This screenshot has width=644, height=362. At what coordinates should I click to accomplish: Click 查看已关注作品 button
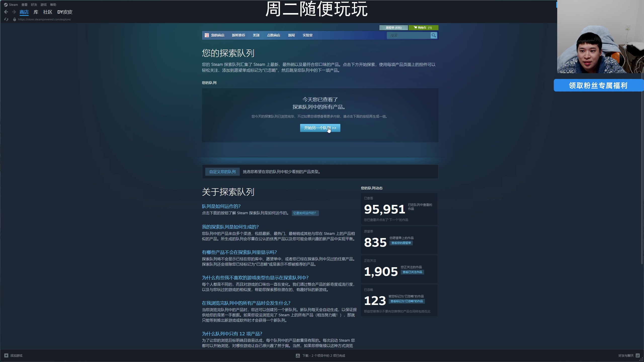point(412,272)
